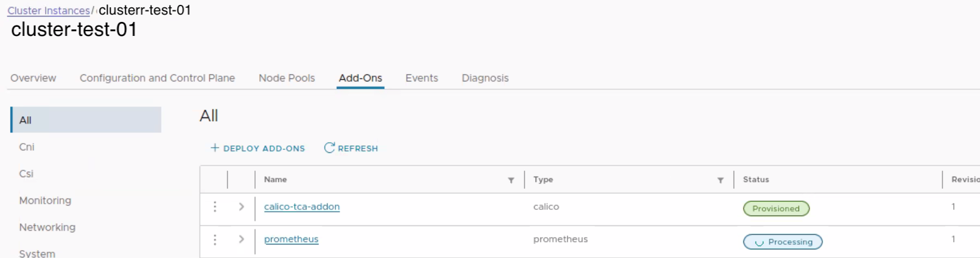This screenshot has width=980, height=258.
Task: Switch to the Events tab
Action: point(422,78)
